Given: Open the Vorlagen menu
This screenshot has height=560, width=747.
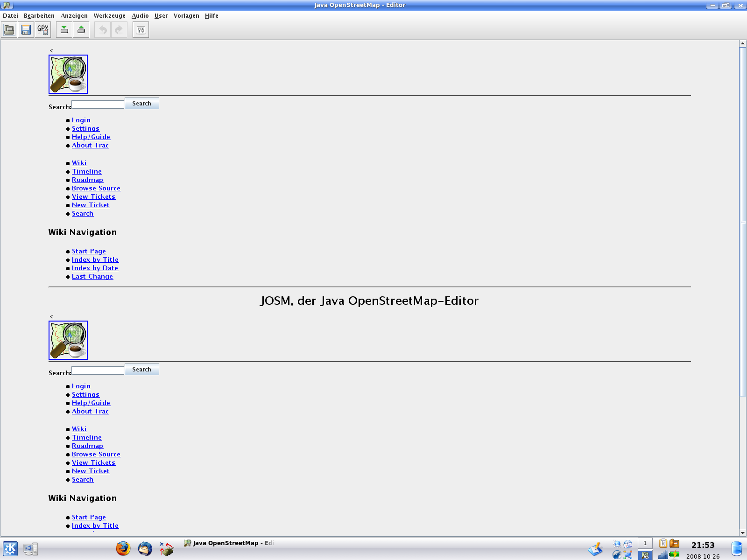Looking at the screenshot, I should click(186, 16).
